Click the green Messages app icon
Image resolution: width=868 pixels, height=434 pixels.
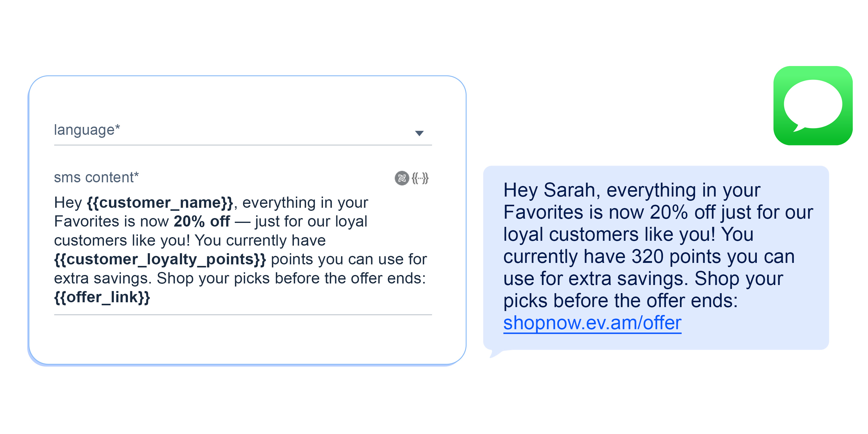pyautogui.click(x=813, y=105)
